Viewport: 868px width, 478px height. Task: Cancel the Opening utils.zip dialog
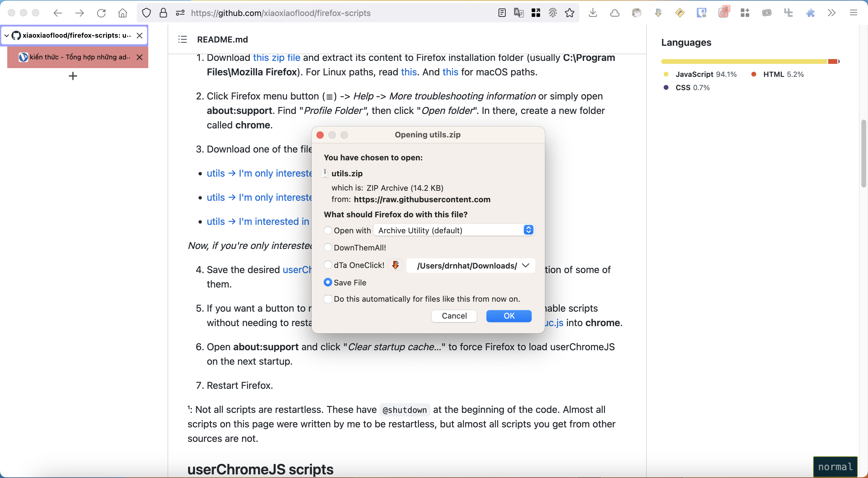[454, 316]
